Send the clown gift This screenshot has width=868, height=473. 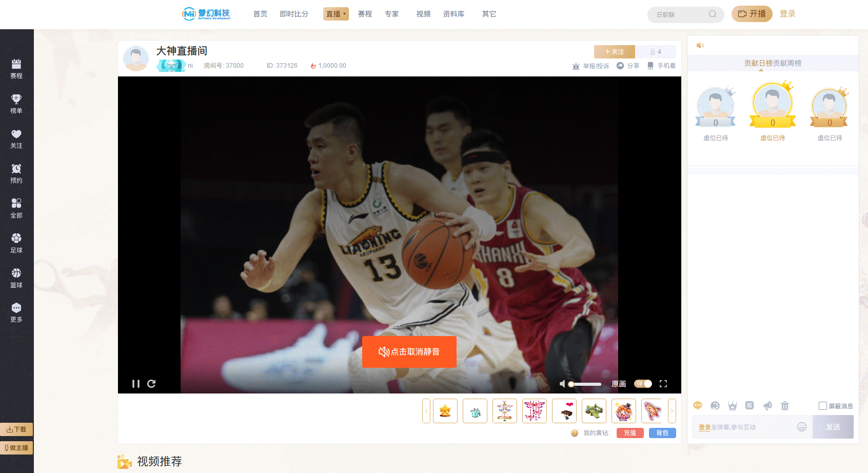click(624, 411)
